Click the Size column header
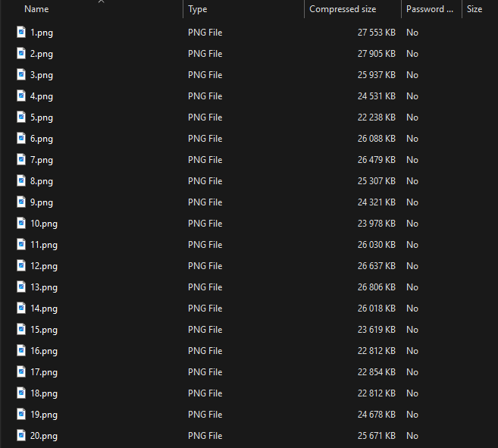The height and width of the screenshot is (448, 498). [475, 9]
